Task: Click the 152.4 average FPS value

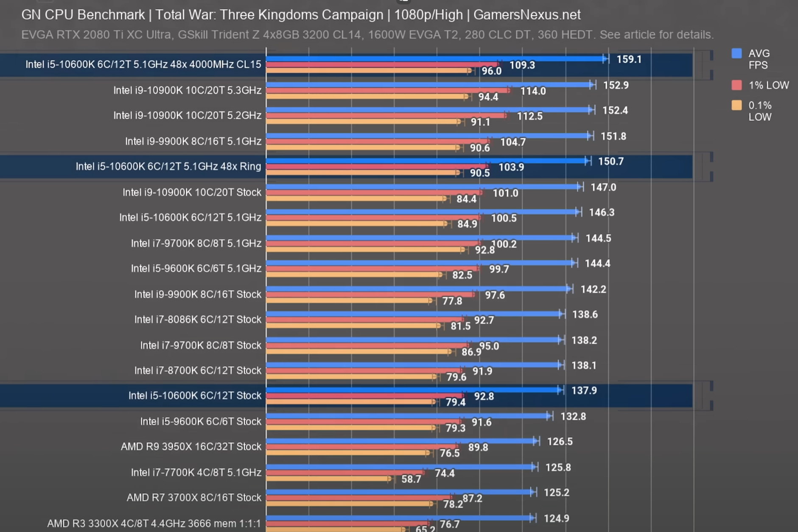Action: (x=615, y=111)
